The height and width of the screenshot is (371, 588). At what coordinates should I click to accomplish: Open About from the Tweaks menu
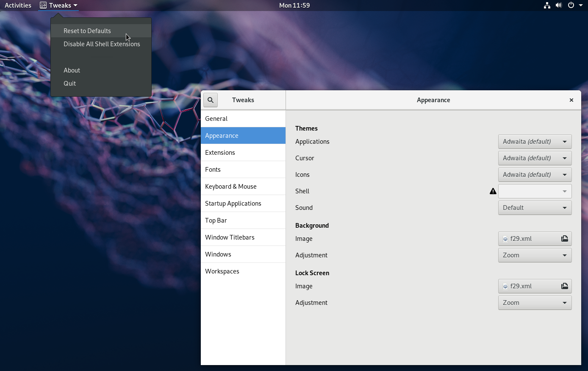pyautogui.click(x=72, y=70)
